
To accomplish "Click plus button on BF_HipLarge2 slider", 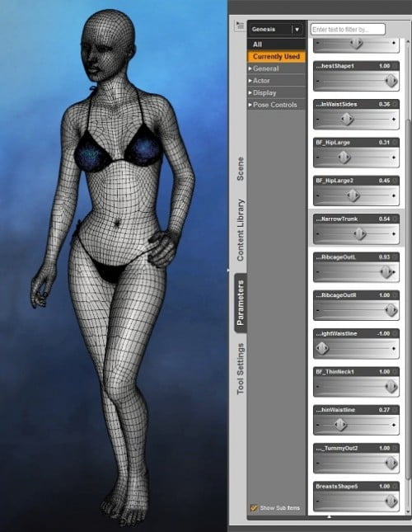I will point(394,195).
